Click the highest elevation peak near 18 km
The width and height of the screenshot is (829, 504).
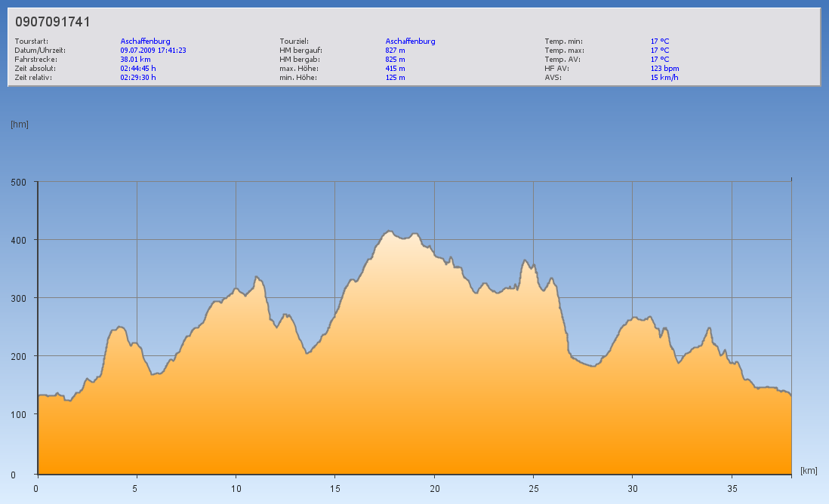pyautogui.click(x=389, y=232)
